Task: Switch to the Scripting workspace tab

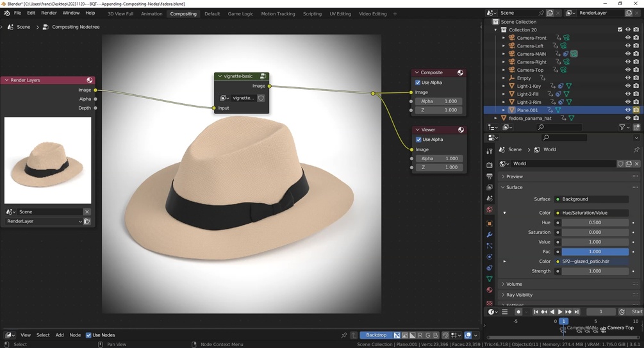Action: [x=312, y=14]
